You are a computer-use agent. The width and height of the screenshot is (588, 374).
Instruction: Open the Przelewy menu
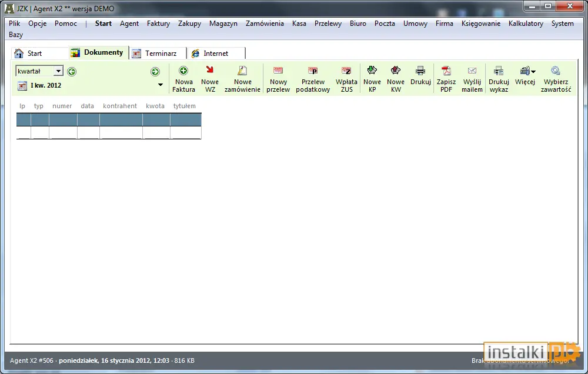tap(328, 24)
